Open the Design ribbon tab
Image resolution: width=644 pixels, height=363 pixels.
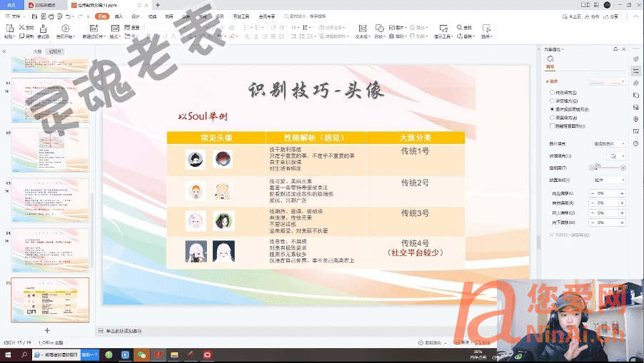136,16
